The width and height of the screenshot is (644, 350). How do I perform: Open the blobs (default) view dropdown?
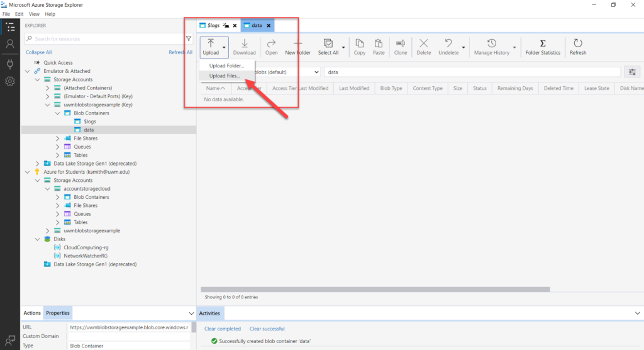pyautogui.click(x=316, y=72)
